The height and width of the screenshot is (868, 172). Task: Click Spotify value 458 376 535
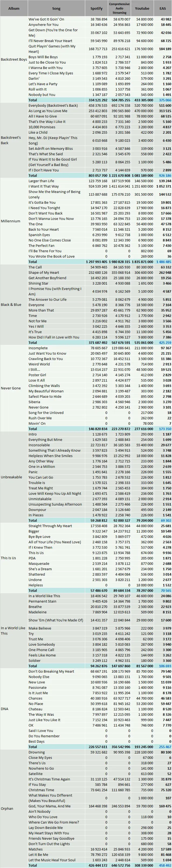pyautogui.click(x=98, y=105)
